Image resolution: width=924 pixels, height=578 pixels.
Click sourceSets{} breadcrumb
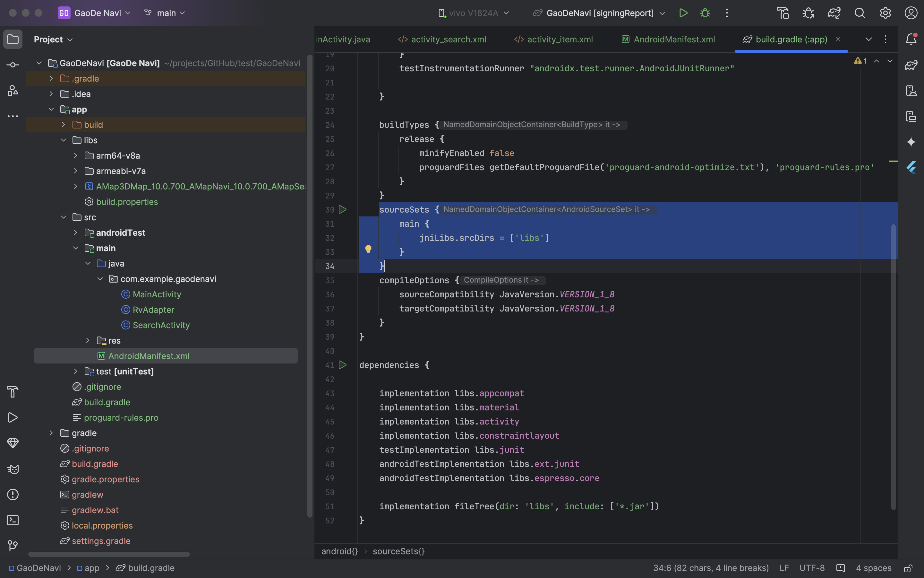pyautogui.click(x=398, y=551)
